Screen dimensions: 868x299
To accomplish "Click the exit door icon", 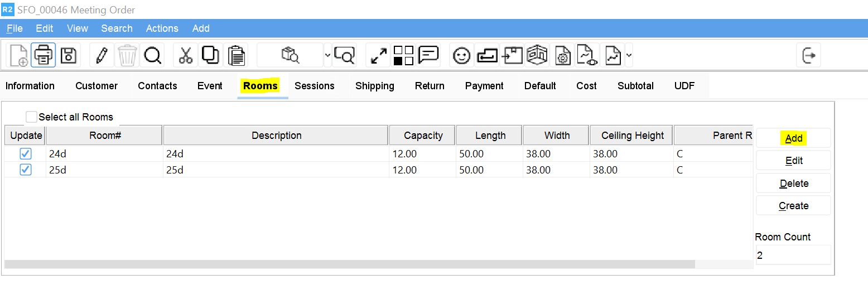I will [x=809, y=55].
